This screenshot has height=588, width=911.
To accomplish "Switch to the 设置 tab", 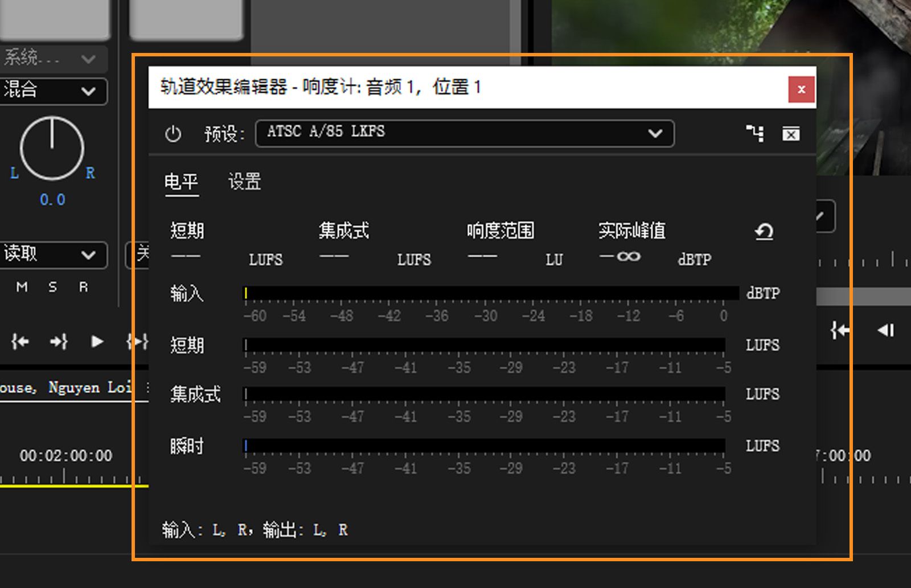I will tap(245, 182).
